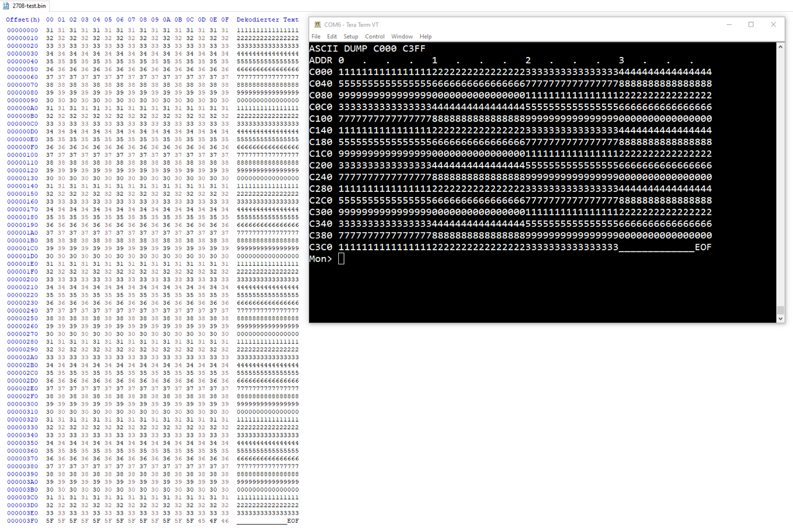Click the Dekodierter Text column header
Screen dimensions: 793x532
(x=268, y=20)
